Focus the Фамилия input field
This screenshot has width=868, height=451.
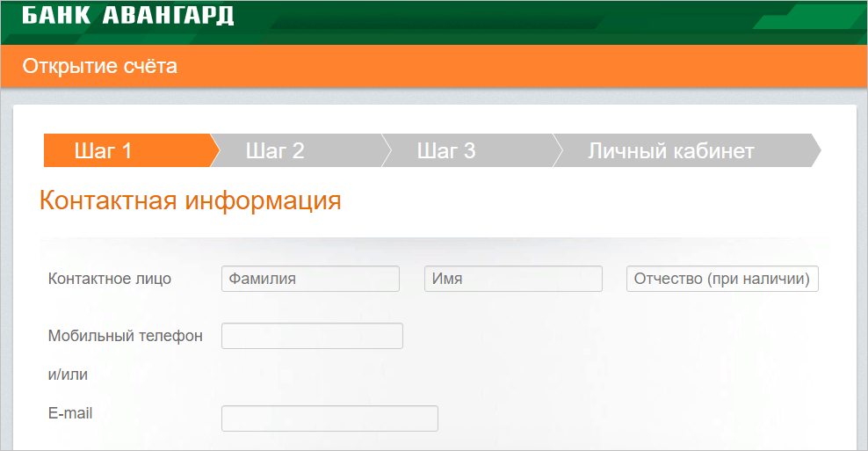[310, 279]
